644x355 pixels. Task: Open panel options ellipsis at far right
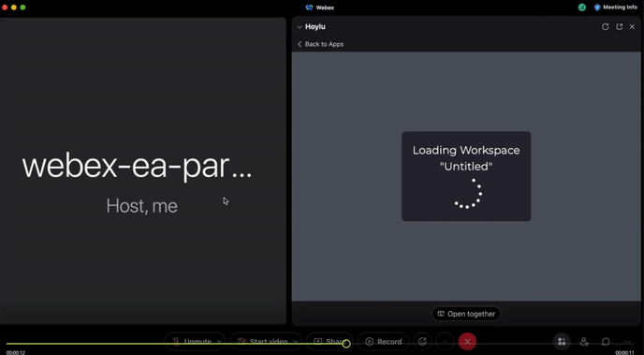pyautogui.click(x=627, y=342)
